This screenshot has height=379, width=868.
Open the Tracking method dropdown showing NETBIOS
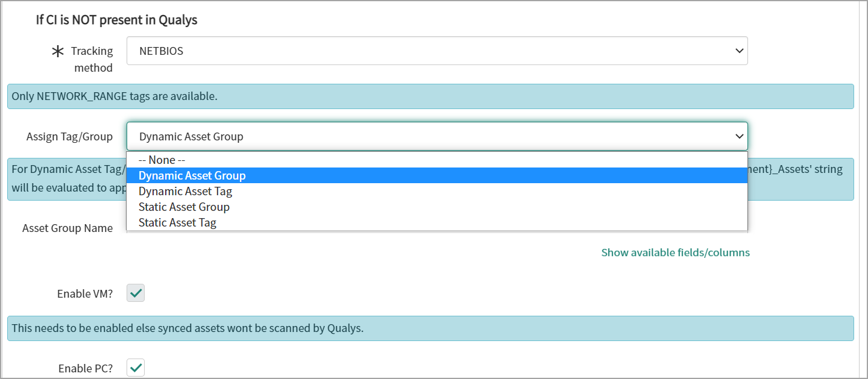436,51
